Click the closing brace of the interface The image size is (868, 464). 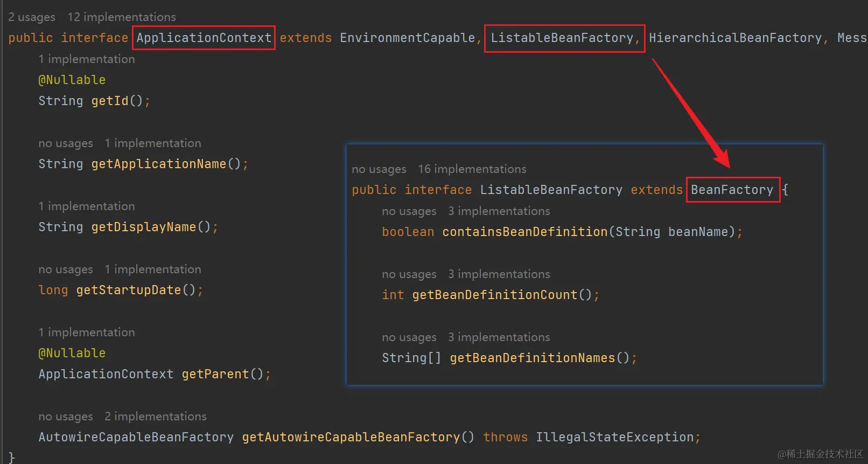(12, 458)
